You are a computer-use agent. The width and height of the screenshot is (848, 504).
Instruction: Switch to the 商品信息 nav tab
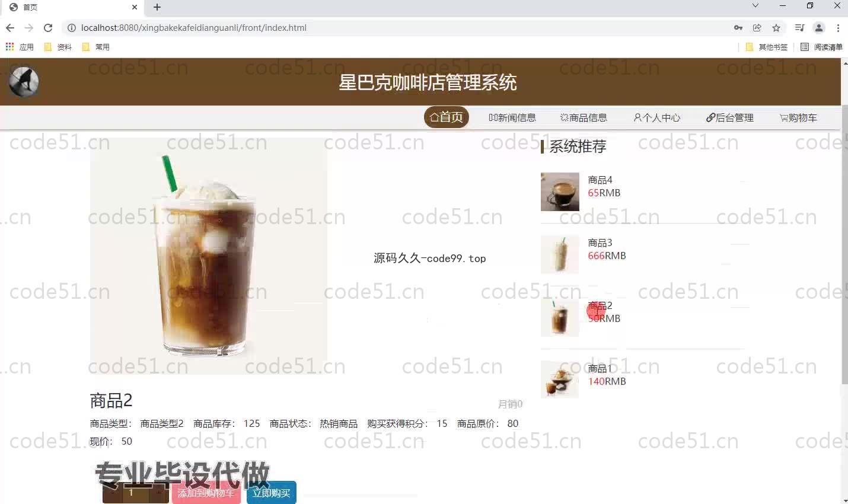(584, 117)
